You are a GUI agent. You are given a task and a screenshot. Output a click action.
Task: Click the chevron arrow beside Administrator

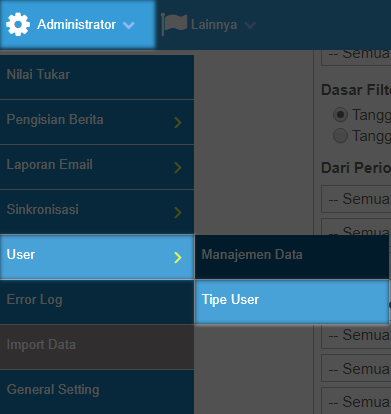pos(129,25)
